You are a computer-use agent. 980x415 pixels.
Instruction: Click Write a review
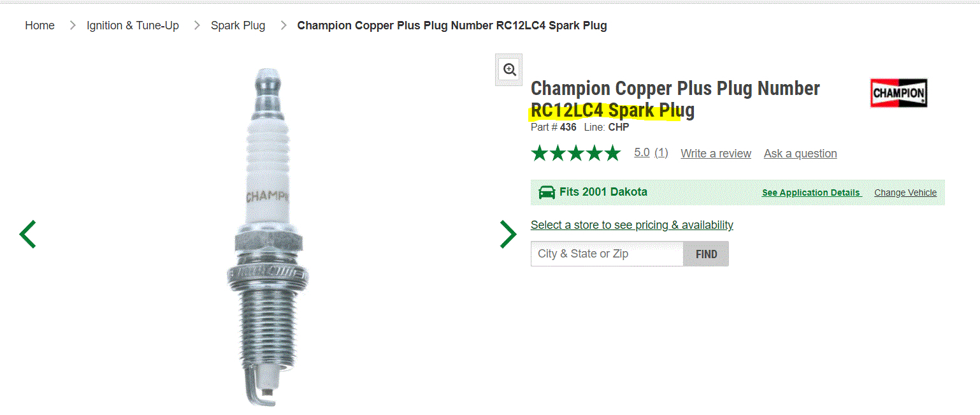point(716,154)
